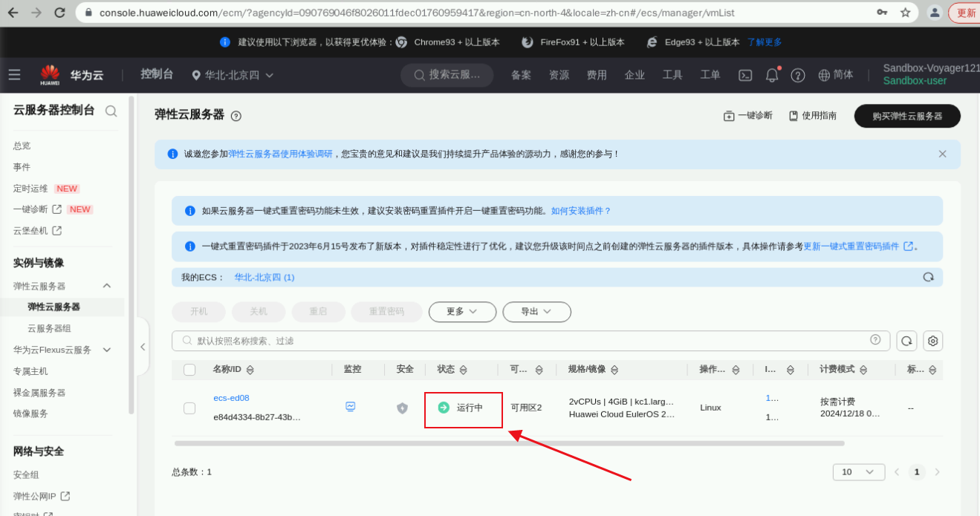Open 云服务器组 in the sidebar

tap(49, 328)
